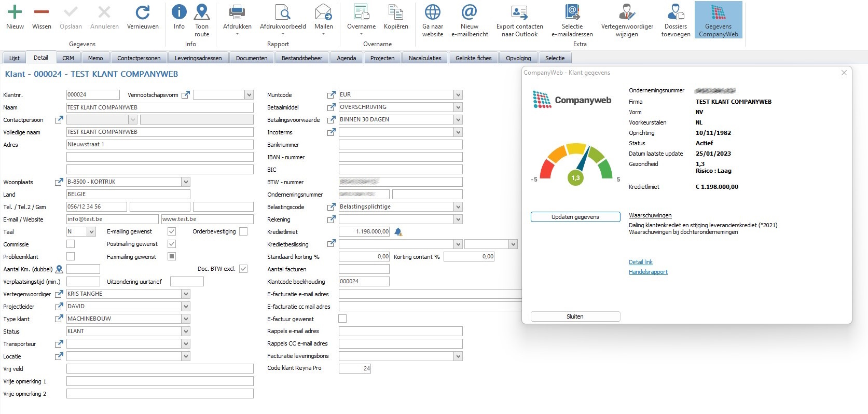The width and height of the screenshot is (868, 414).
Task: Toggle E-mailing gewenst checkbox
Action: tap(172, 231)
